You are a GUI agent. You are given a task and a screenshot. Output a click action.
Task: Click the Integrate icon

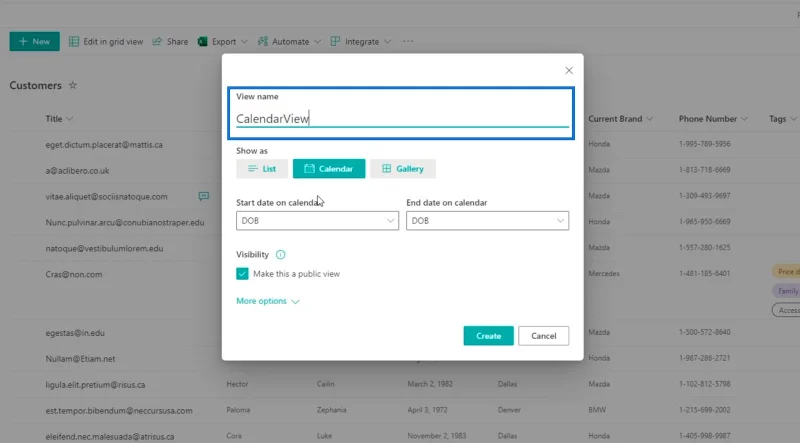click(335, 41)
